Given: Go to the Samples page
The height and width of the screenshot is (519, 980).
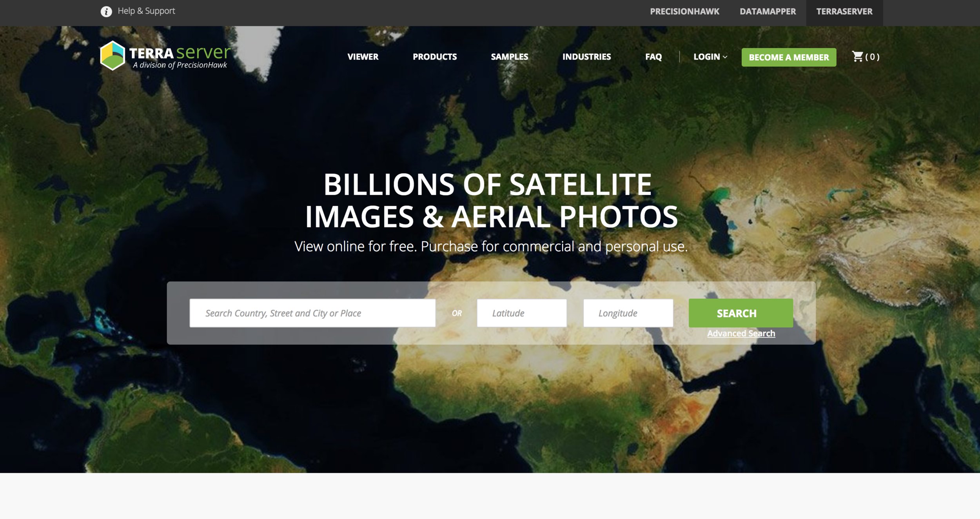Looking at the screenshot, I should point(509,57).
